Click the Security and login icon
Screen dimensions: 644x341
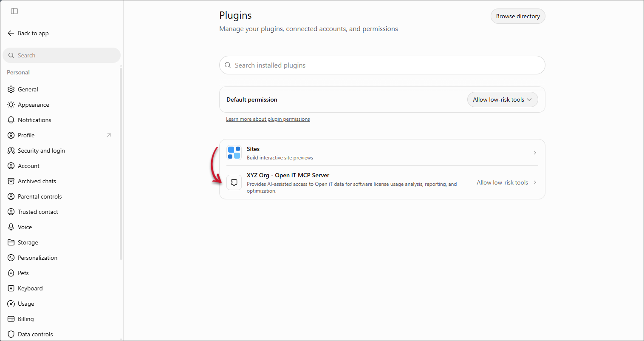(11, 151)
